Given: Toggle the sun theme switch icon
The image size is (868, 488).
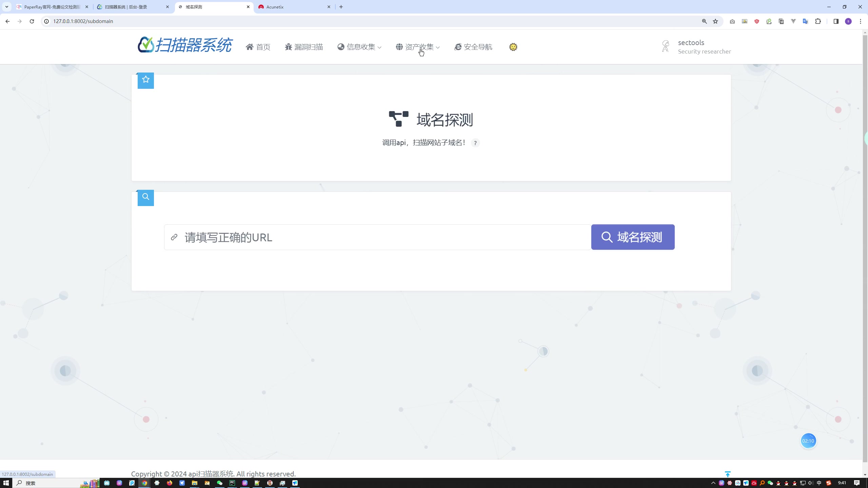Looking at the screenshot, I should [513, 47].
